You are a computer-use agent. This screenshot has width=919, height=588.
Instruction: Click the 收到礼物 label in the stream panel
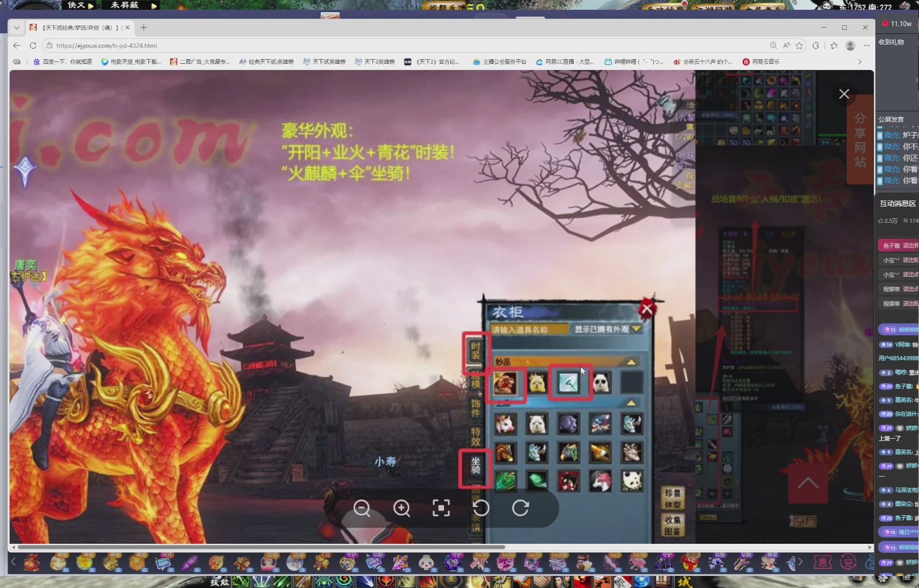891,42
